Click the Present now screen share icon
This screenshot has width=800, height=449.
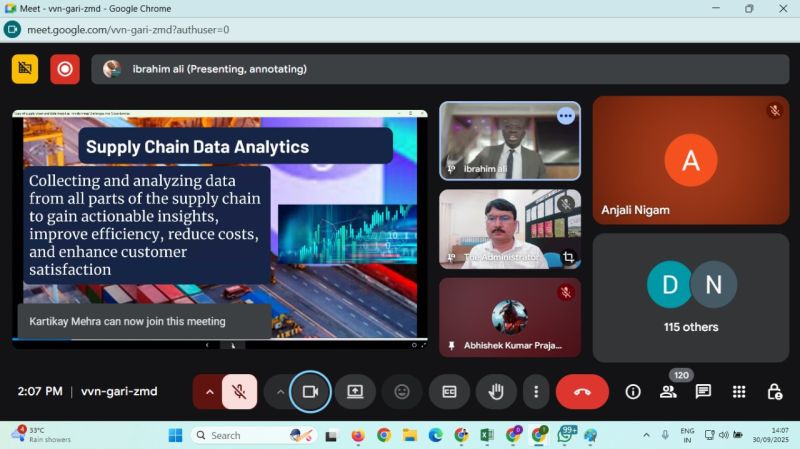coord(355,392)
